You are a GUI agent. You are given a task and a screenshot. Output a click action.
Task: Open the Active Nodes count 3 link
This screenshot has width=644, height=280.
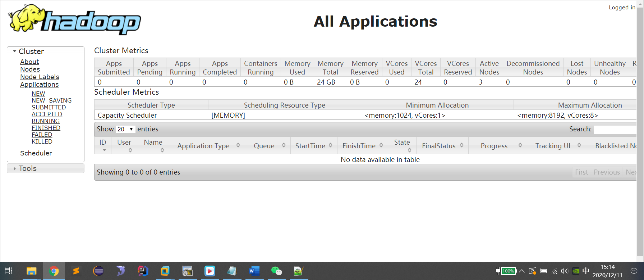tap(480, 82)
